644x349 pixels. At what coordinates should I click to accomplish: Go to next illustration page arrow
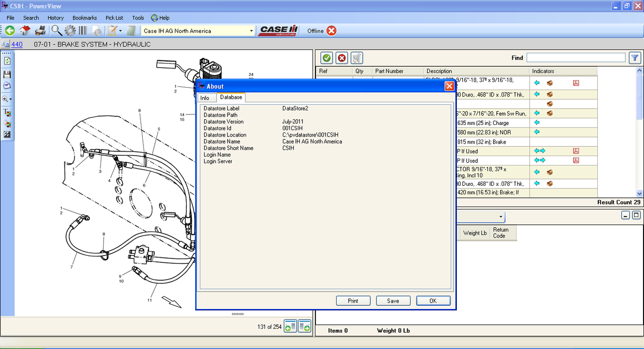[304, 327]
